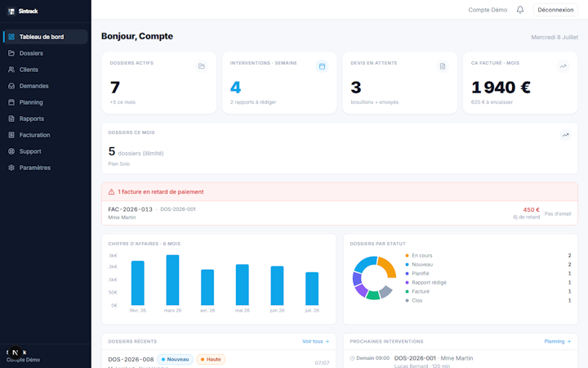Screen dimensions: 588x368
Task: Click the Déconnexion button
Action: pyautogui.click(x=555, y=10)
